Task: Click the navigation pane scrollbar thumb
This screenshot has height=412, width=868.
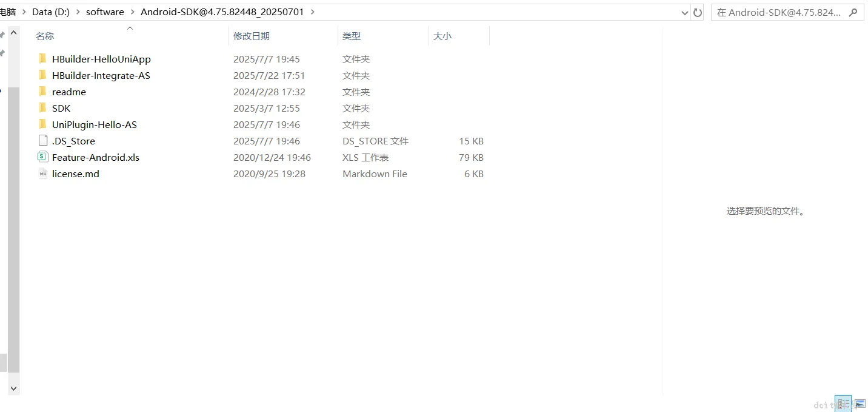Action: point(13,229)
